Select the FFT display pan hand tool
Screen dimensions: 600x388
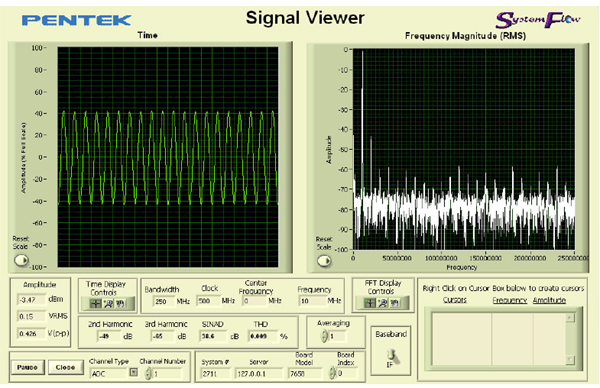point(395,303)
